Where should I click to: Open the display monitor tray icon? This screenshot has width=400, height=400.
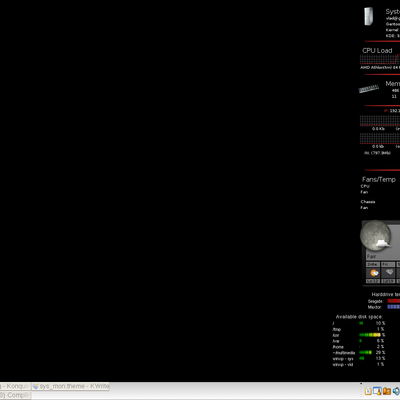377,391
